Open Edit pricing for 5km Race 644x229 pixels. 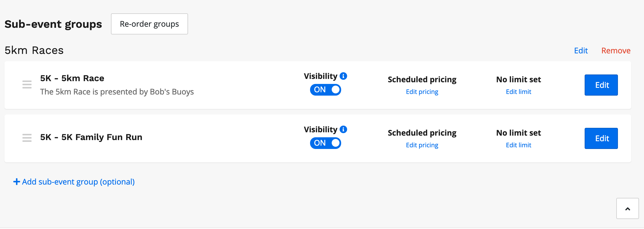(422, 92)
